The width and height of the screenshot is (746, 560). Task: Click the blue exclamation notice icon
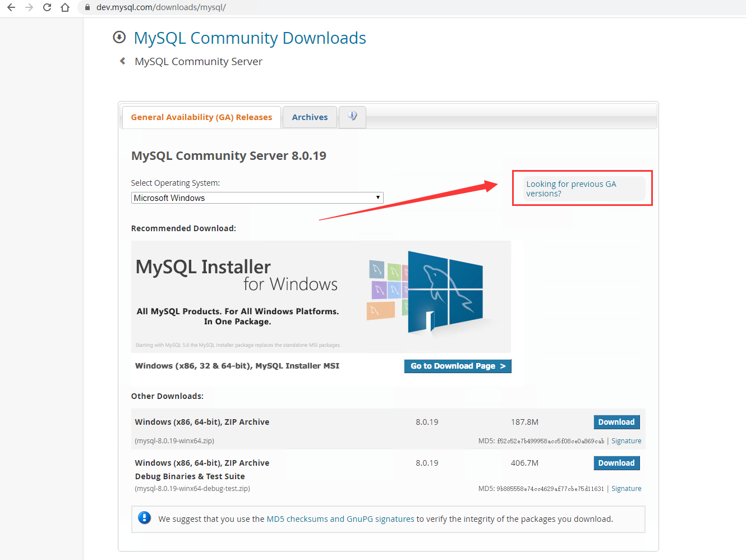click(144, 518)
